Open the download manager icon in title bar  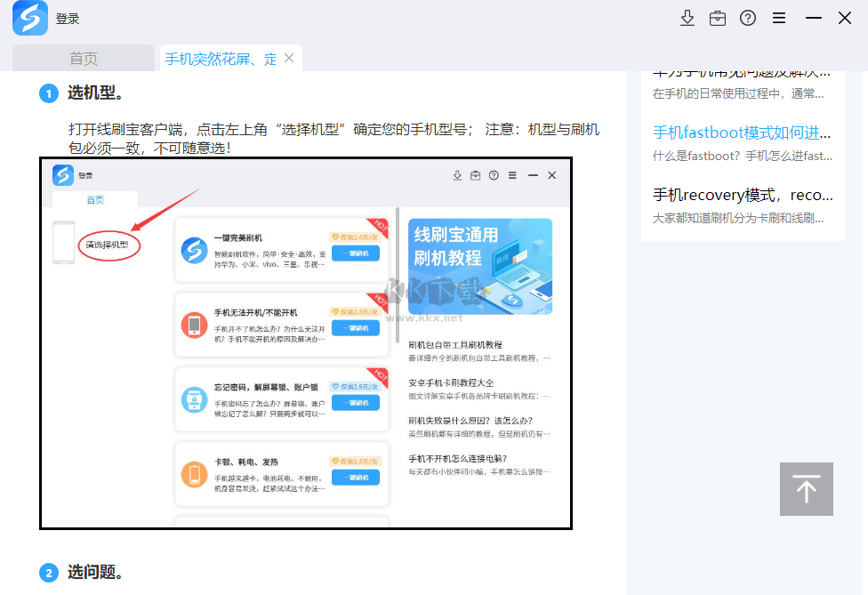687,18
